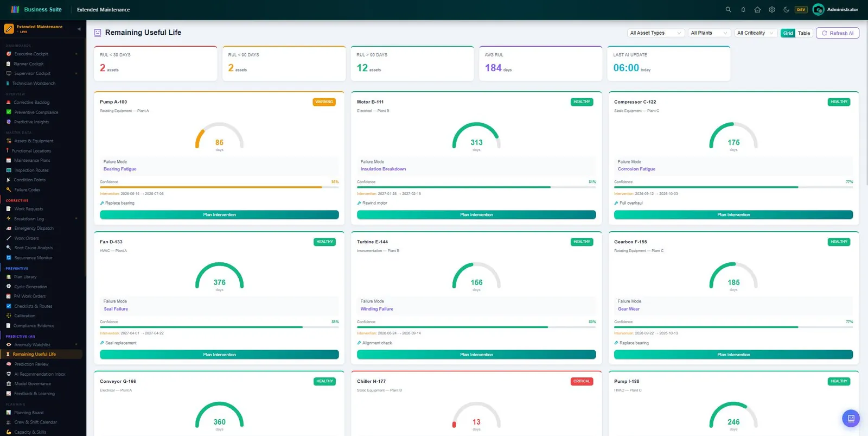
Task: Go to Failure Codes
Action: pyautogui.click(x=27, y=190)
